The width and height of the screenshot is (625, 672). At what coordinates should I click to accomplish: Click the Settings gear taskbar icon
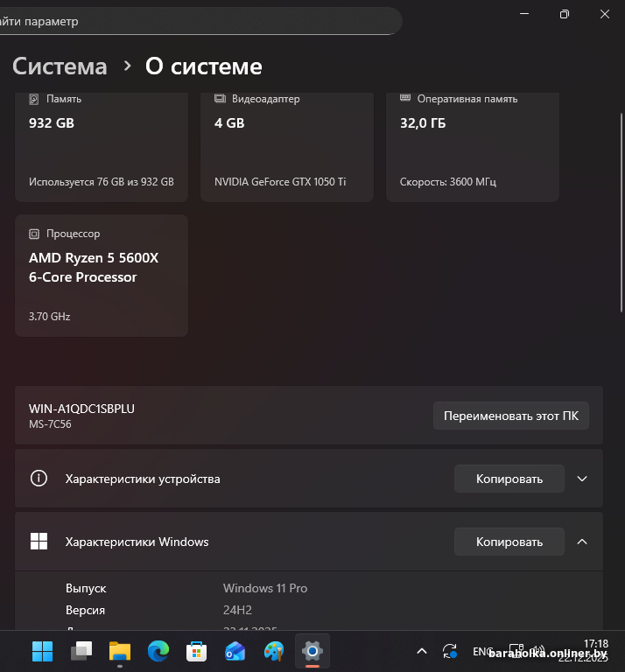pyautogui.click(x=312, y=651)
